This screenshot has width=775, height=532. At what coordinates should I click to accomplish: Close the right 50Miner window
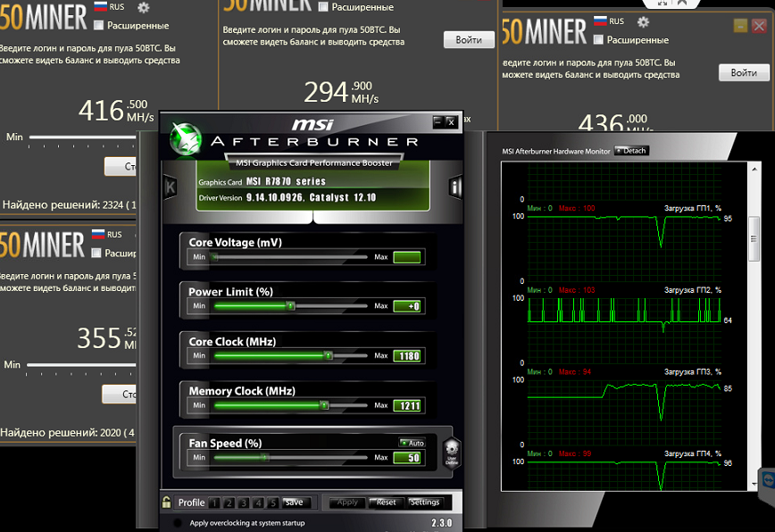759,26
